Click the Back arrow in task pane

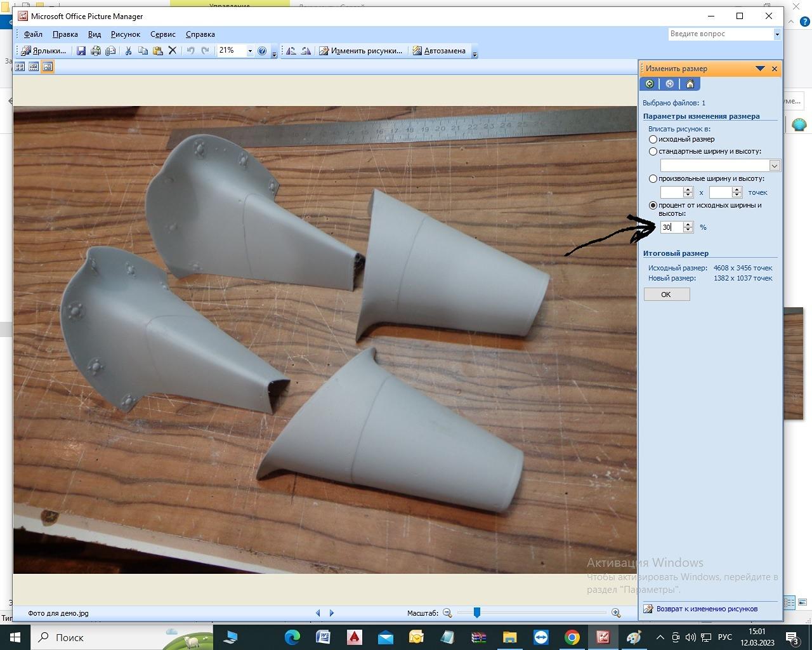click(650, 84)
